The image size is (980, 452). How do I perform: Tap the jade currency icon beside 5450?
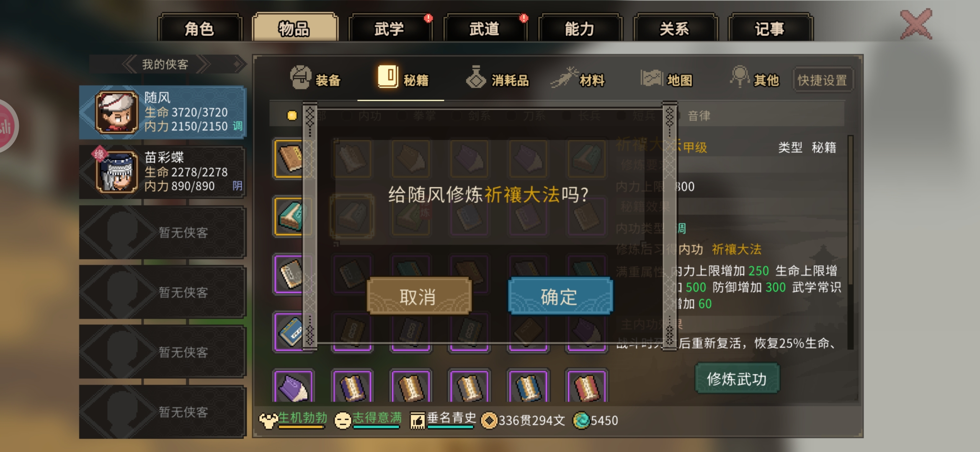[581, 420]
